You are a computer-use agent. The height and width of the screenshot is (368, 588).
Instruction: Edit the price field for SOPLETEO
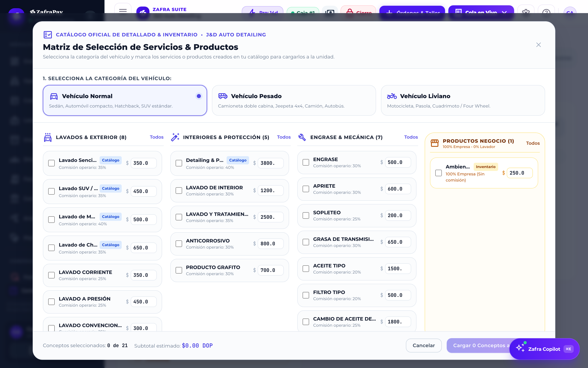pyautogui.click(x=398, y=215)
